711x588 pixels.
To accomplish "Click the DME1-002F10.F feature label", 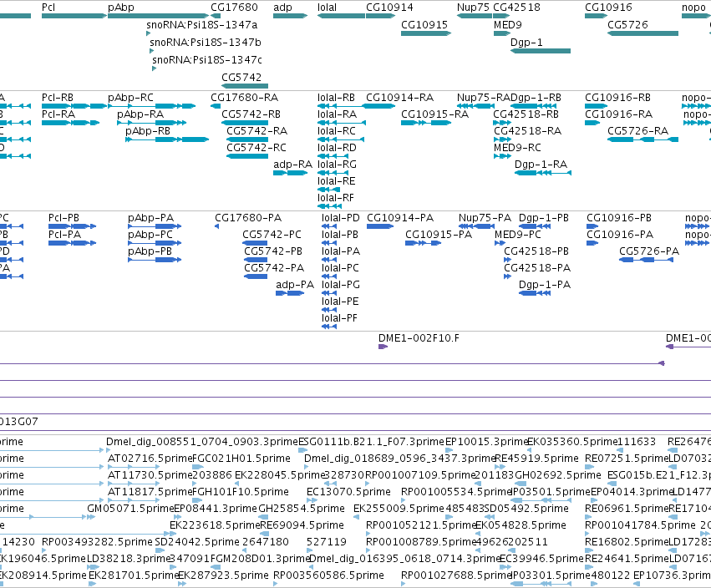I will pyautogui.click(x=419, y=338).
